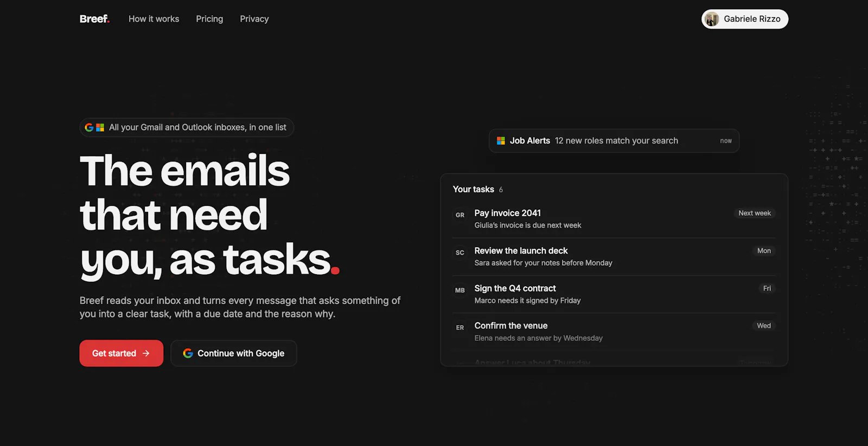Screen dimensions: 868x446
Task: Click the arrow icon on Get started
Action: (146, 353)
